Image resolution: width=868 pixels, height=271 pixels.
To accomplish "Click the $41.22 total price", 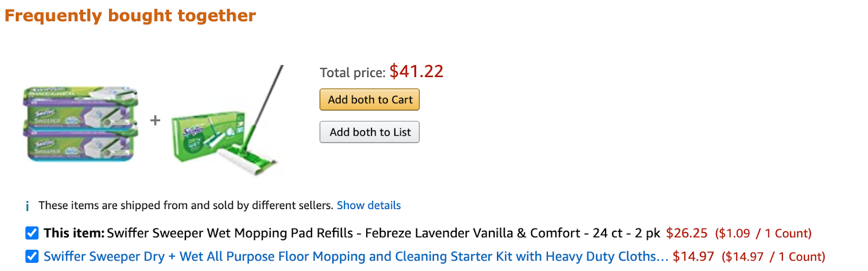I will [416, 71].
